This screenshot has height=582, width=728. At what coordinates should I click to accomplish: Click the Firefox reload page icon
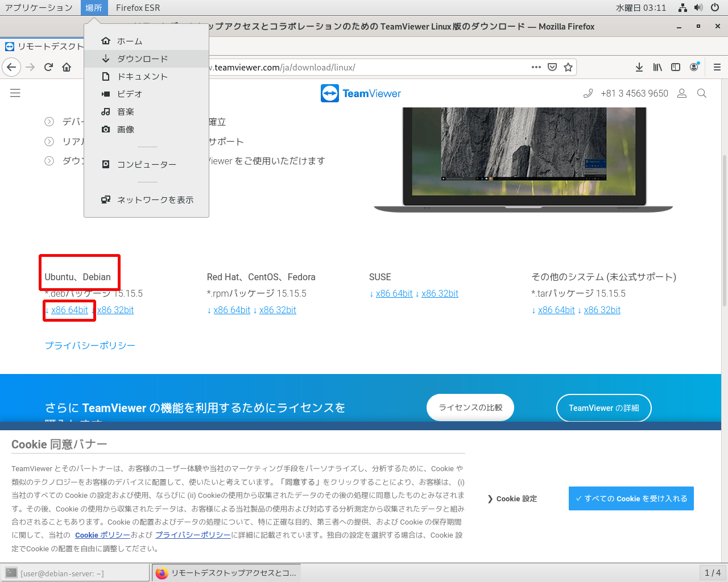coord(48,67)
